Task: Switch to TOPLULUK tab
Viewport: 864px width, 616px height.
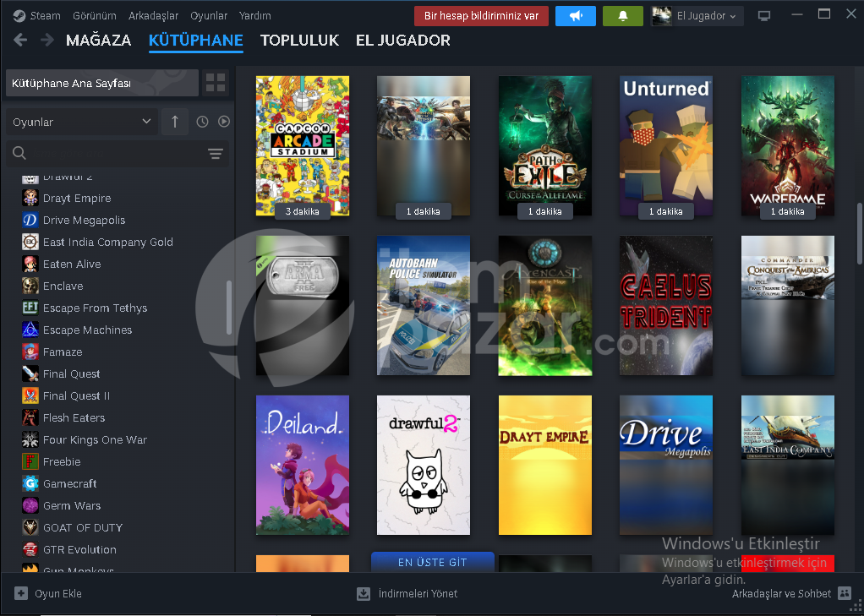Action: coord(299,41)
